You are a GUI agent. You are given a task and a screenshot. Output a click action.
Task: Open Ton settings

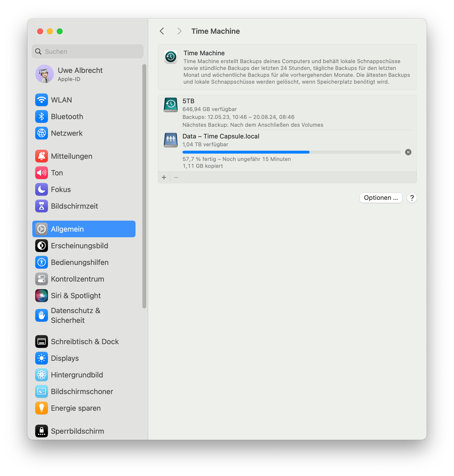click(x=57, y=173)
